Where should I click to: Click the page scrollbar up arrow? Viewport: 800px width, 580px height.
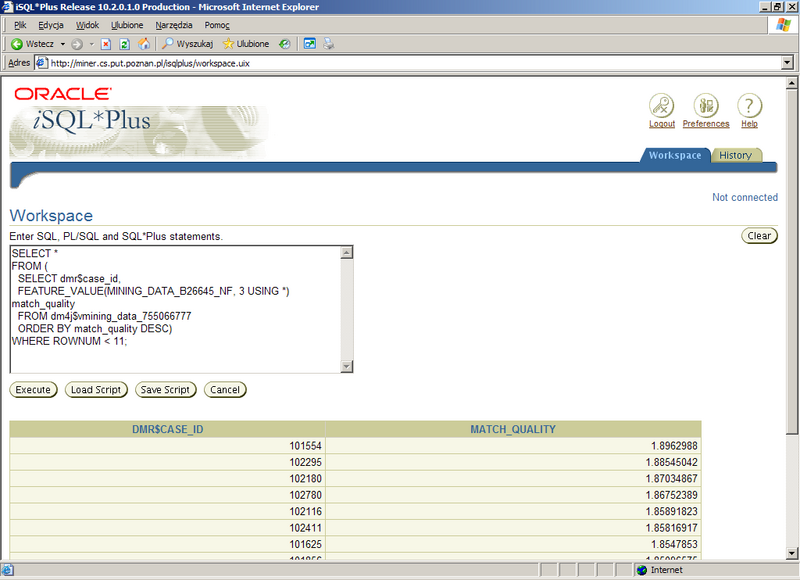click(x=792, y=83)
